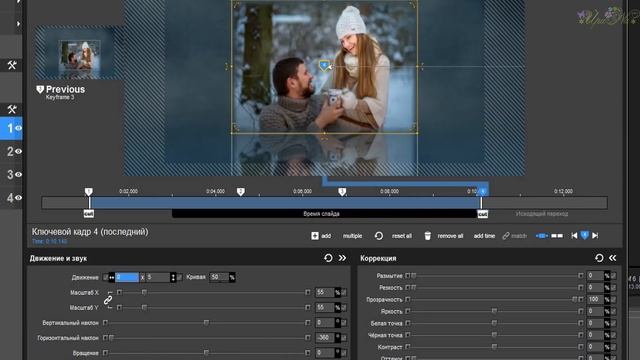Screen dimensions: 640x360
Task: Click the Прозрачность 100 value field
Action: (595, 300)
